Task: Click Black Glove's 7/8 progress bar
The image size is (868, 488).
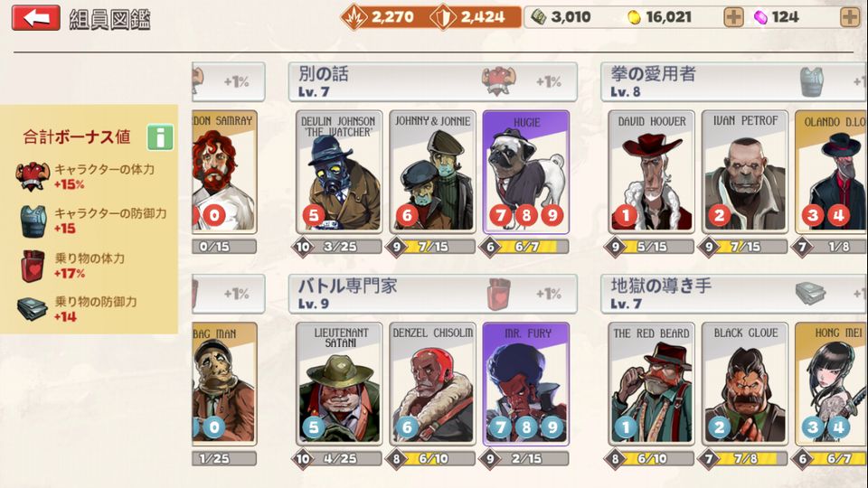Action: tap(744, 459)
